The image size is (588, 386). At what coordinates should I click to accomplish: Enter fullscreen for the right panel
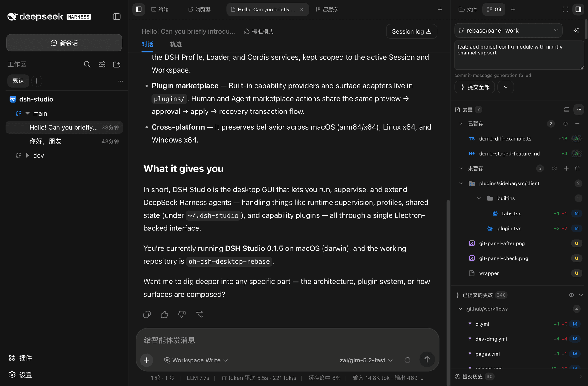(565, 9)
